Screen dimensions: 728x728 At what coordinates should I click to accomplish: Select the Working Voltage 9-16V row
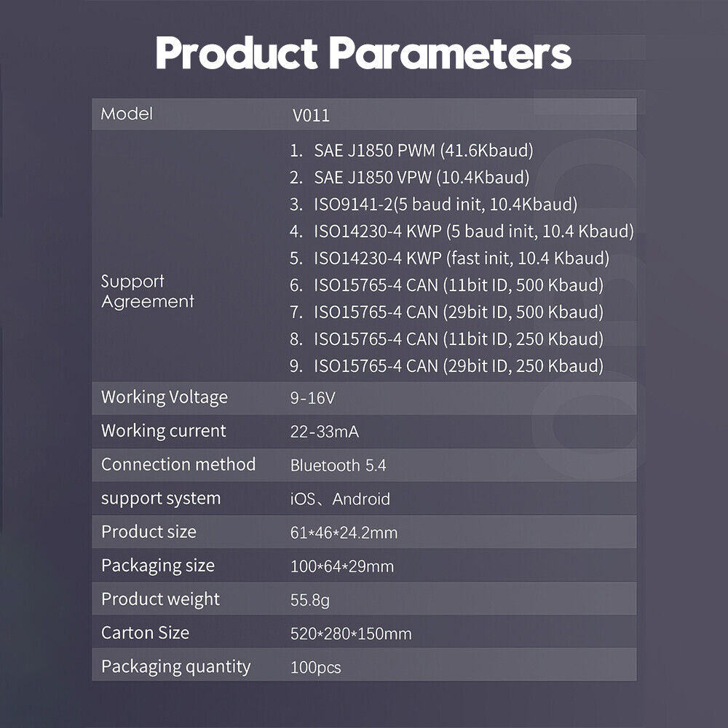coord(364,398)
